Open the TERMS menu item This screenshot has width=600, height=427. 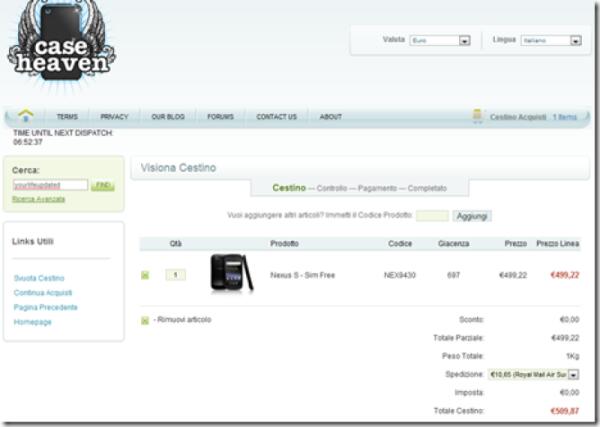tap(67, 117)
